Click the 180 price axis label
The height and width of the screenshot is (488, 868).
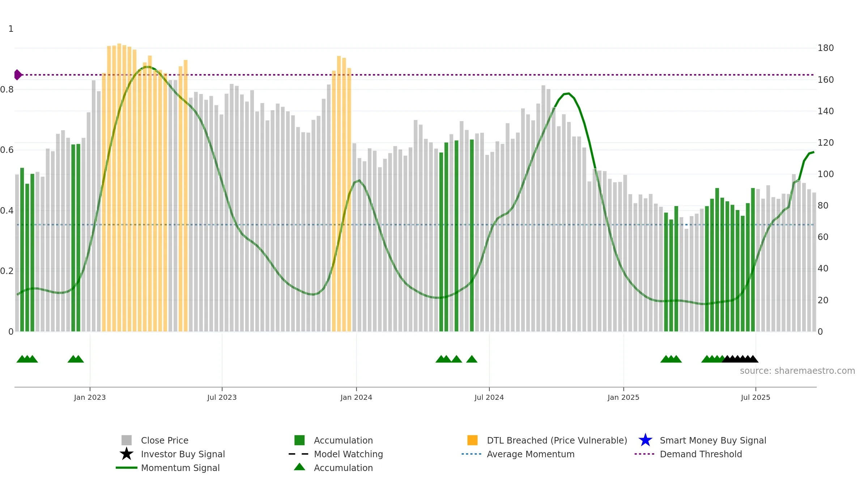pos(826,48)
